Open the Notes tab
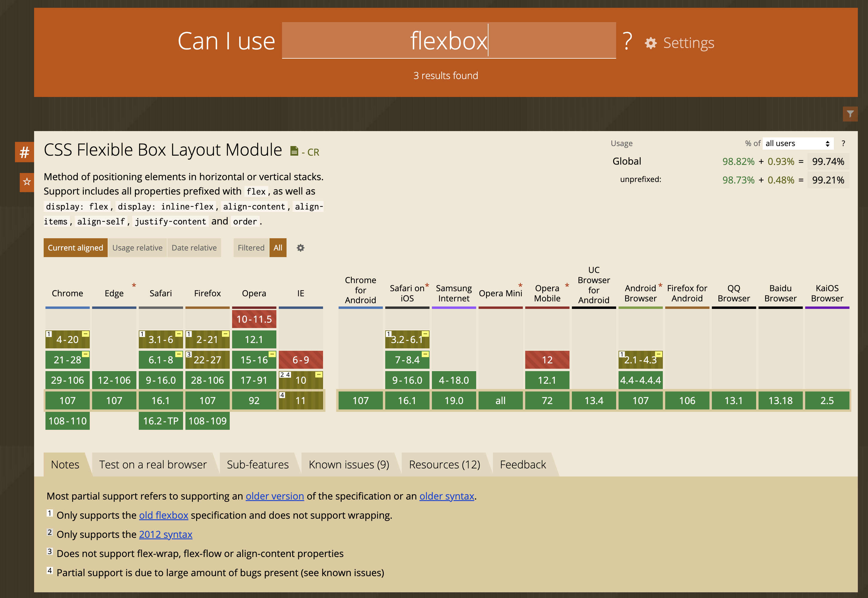This screenshot has height=598, width=868. pyautogui.click(x=65, y=465)
